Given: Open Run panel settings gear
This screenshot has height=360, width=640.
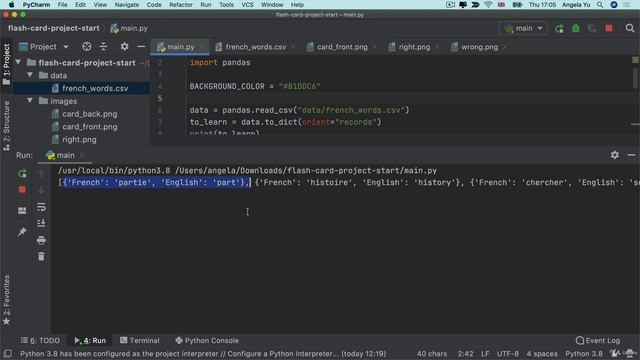Looking at the screenshot, I should [615, 155].
